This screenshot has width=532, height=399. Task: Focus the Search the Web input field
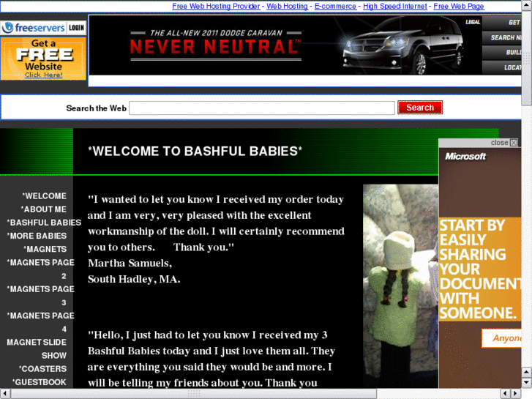(261, 108)
